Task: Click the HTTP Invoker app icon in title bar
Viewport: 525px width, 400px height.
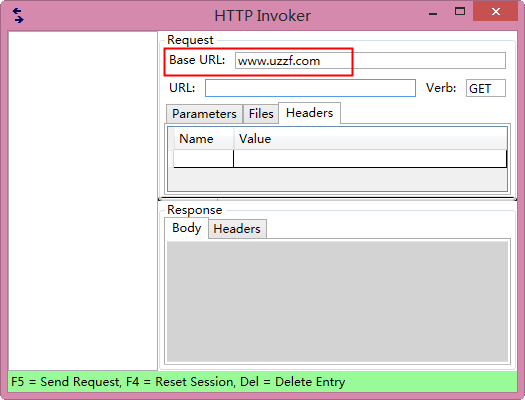Action: (18, 15)
